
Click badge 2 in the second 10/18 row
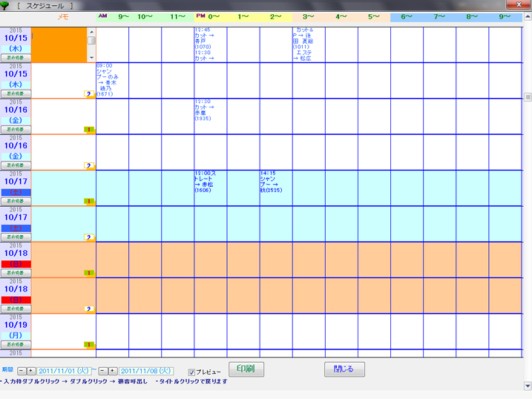coord(89,309)
